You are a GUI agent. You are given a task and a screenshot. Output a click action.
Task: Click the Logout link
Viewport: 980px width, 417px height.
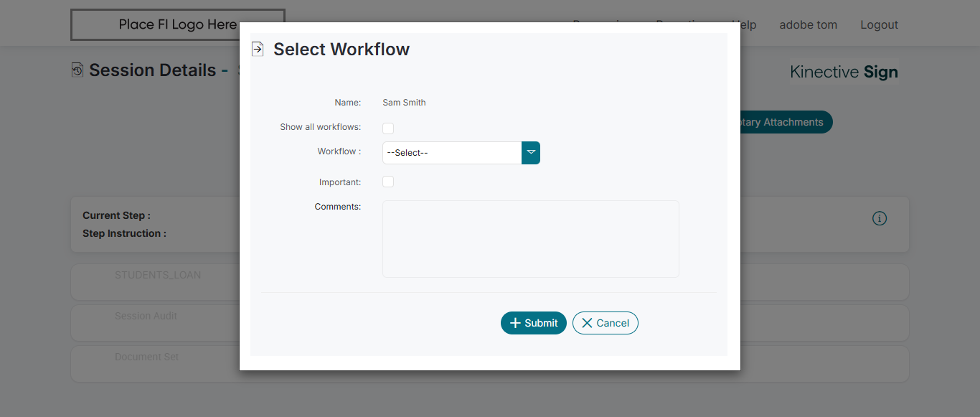(x=879, y=24)
